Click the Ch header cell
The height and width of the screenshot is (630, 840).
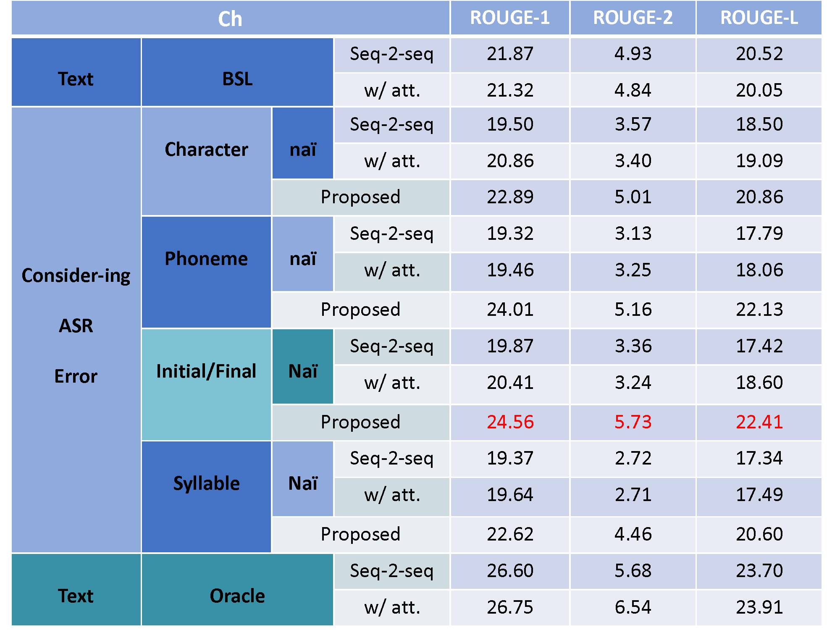pyautogui.click(x=231, y=18)
